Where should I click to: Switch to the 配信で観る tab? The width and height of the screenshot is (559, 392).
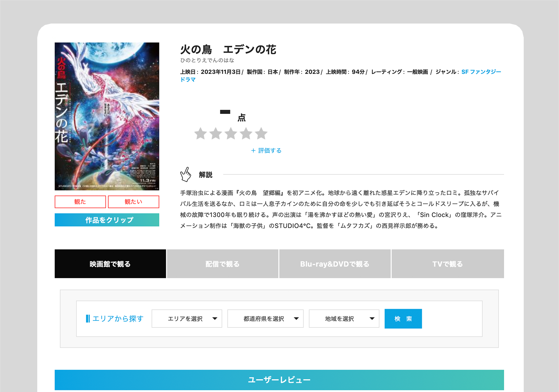coord(223,264)
